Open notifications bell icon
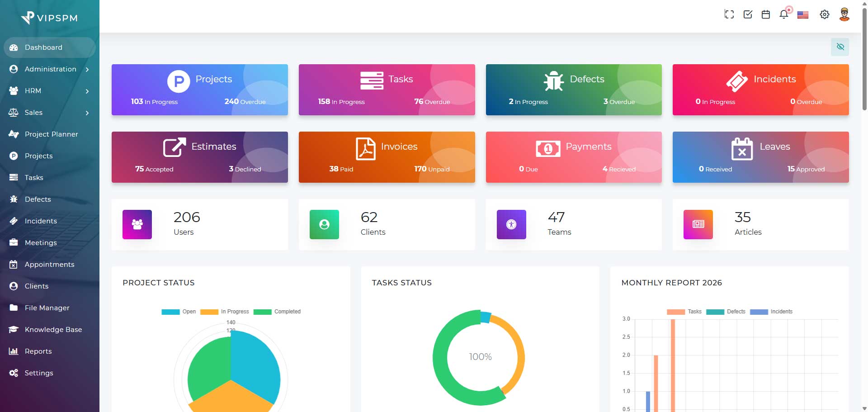 [x=784, y=14]
